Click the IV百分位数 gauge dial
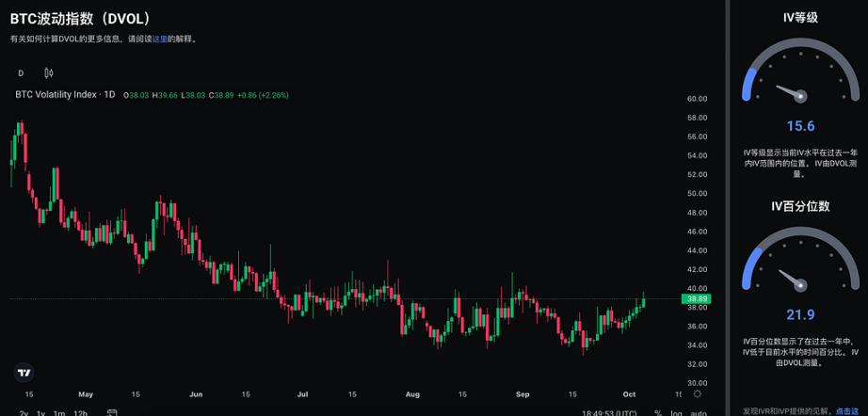The height and width of the screenshot is (416, 868). point(800,268)
